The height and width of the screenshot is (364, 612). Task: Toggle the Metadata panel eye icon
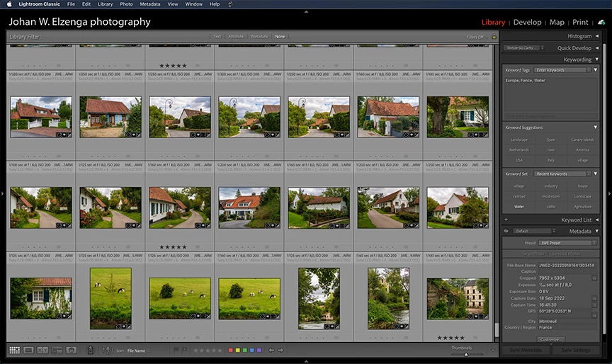(506, 231)
